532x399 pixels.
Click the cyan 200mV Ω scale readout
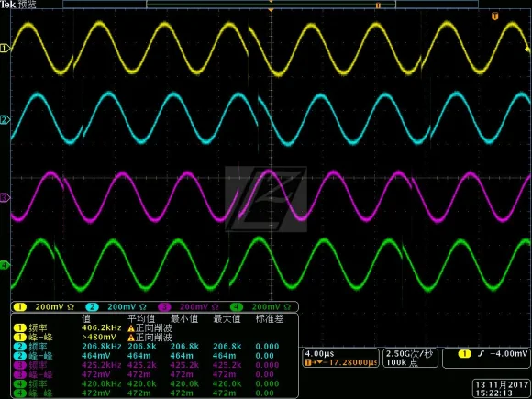127,307
